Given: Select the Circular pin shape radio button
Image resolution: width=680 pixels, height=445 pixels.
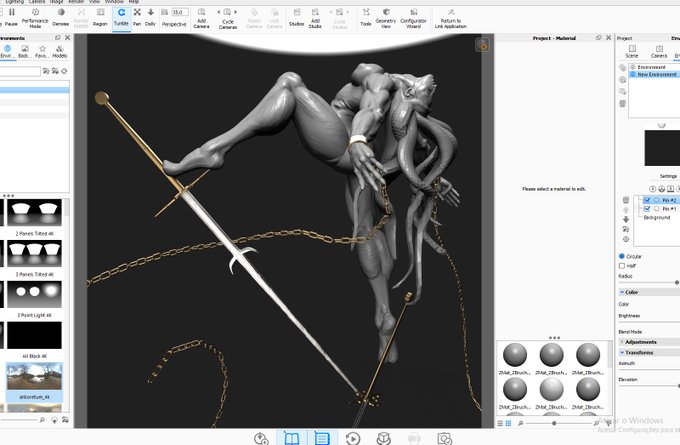Looking at the screenshot, I should 621,256.
